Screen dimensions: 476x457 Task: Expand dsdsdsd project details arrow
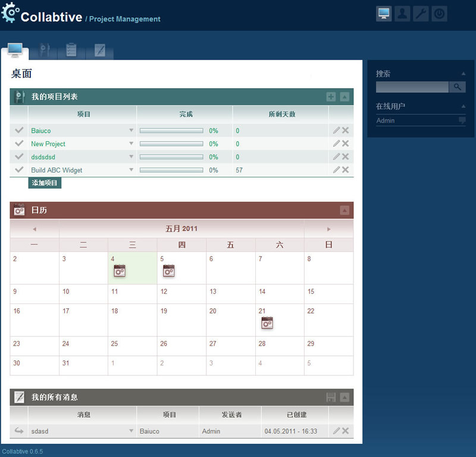[x=131, y=156]
